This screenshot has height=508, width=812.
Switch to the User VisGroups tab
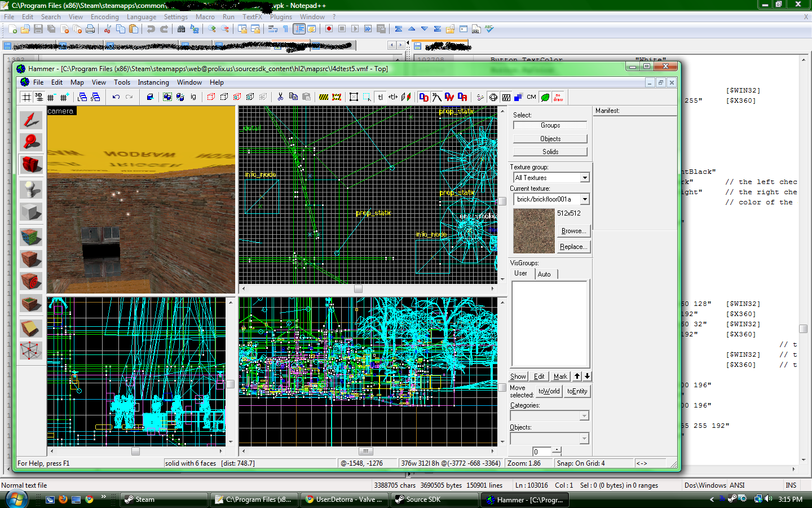coord(520,273)
